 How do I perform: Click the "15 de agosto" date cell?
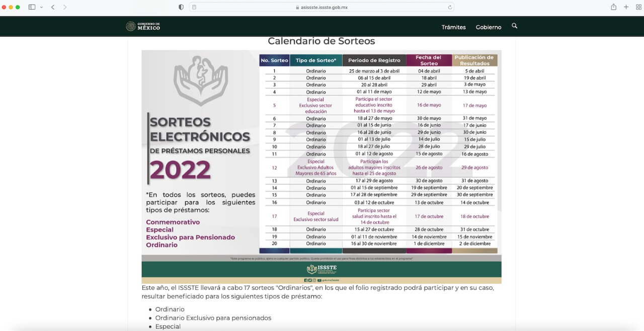tap(429, 154)
